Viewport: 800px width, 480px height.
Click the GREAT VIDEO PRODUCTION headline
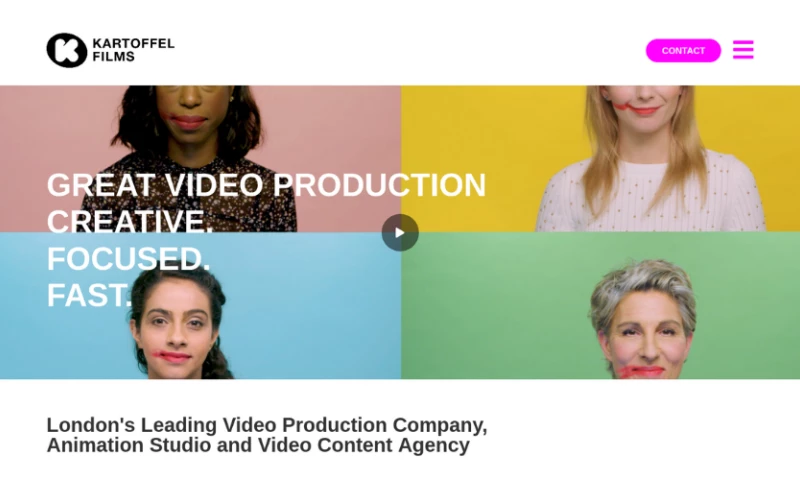click(x=266, y=185)
